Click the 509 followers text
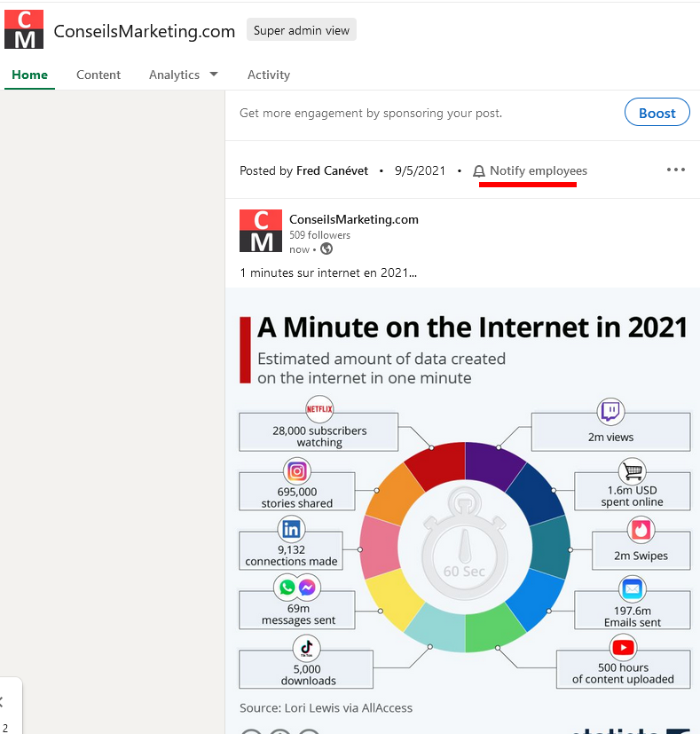This screenshot has height=734, width=700. [x=319, y=235]
